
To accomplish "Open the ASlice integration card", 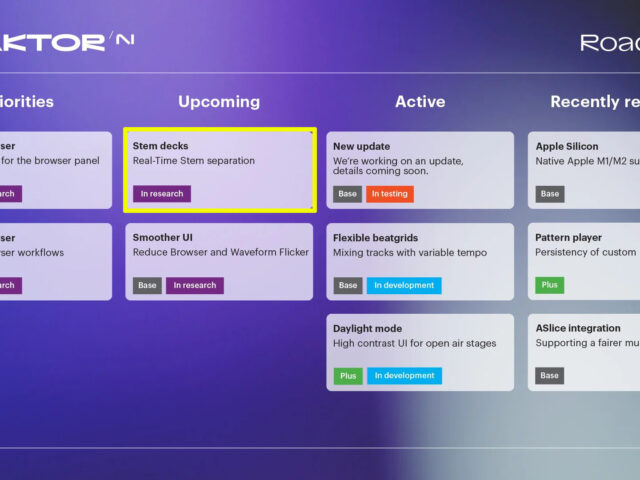I will [x=584, y=352].
